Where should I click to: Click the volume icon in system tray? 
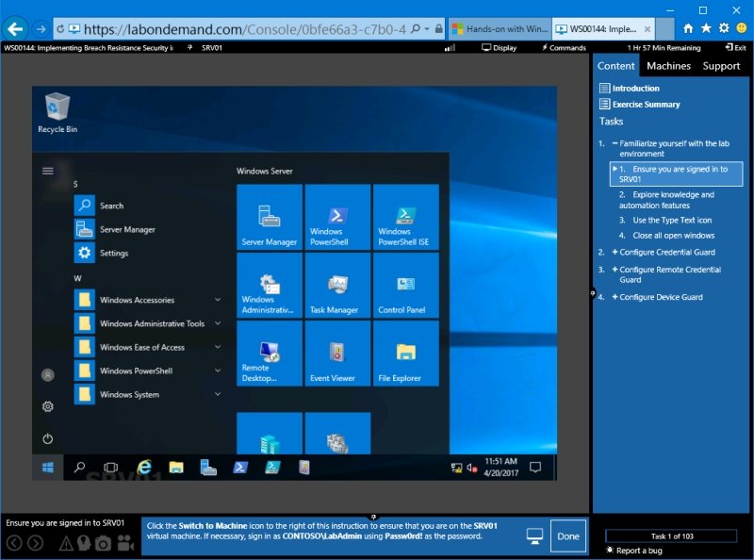coord(472,468)
